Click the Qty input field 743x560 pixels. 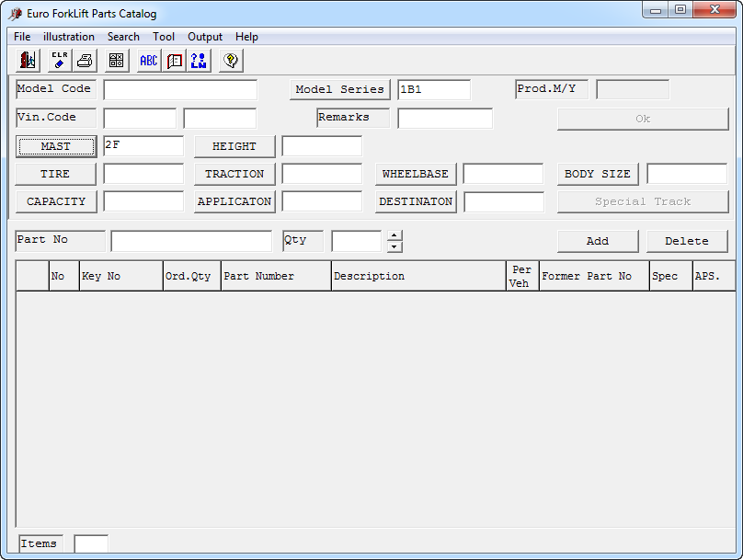click(357, 241)
